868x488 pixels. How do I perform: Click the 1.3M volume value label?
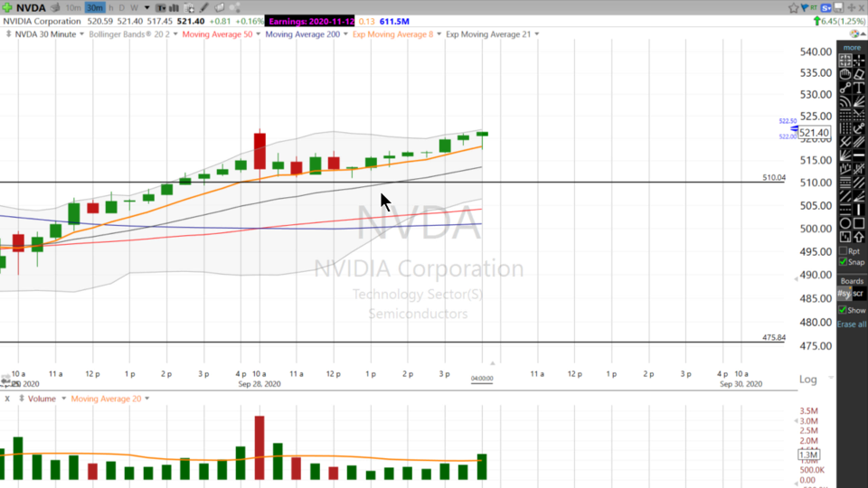808,455
